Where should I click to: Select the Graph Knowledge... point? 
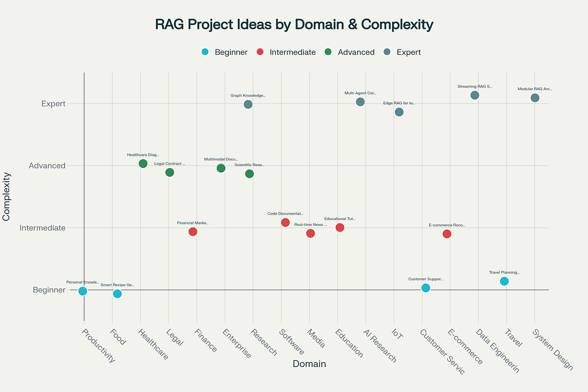coord(248,104)
